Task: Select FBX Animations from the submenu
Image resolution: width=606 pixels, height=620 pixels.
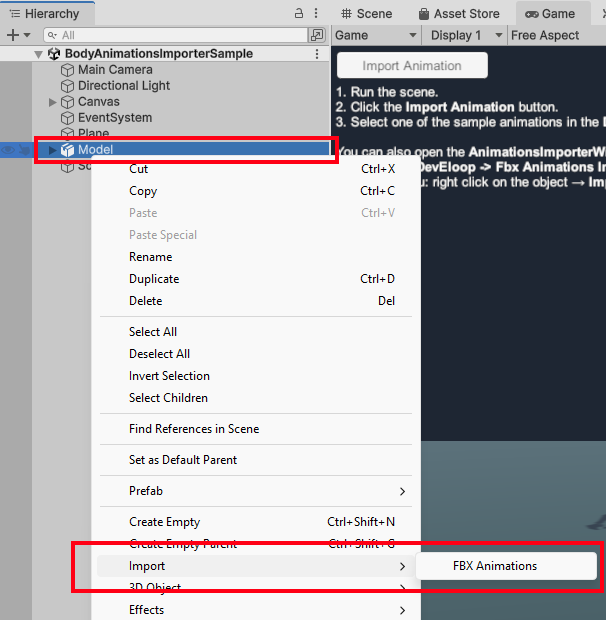Action: 506,566
